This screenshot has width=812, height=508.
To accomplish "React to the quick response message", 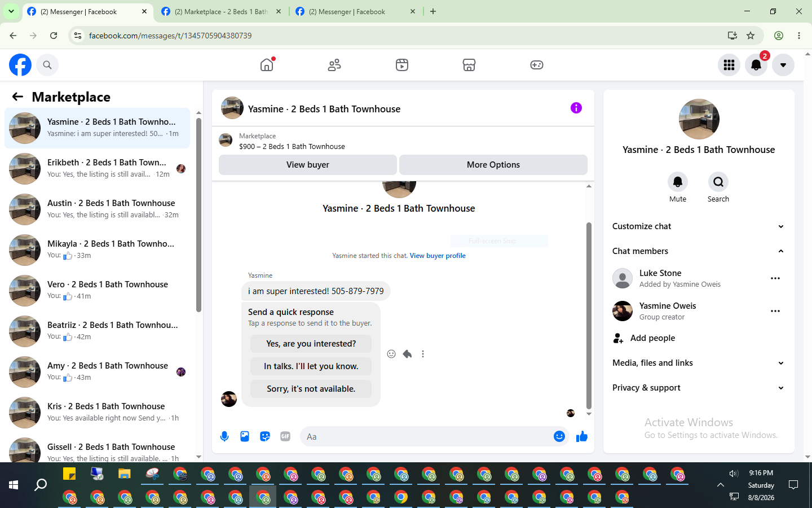I will point(391,354).
